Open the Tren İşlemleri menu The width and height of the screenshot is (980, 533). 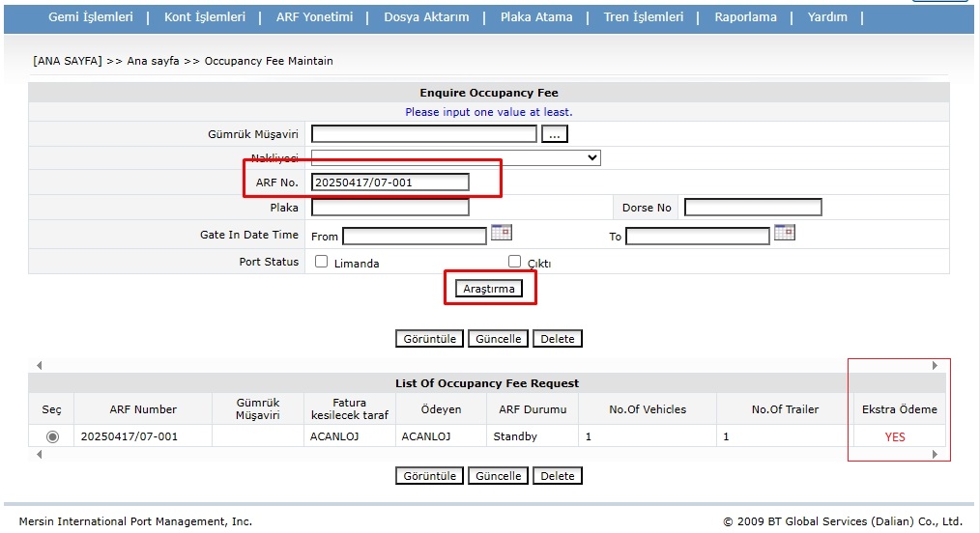[643, 17]
